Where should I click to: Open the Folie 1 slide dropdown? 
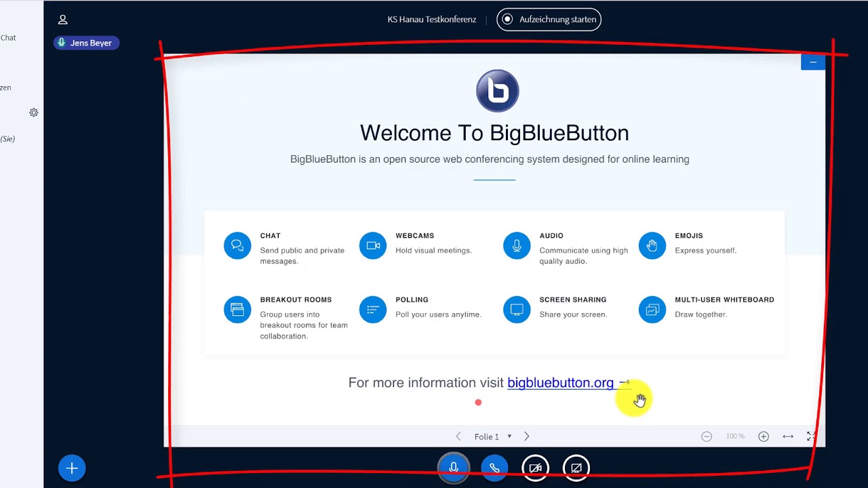point(493,436)
